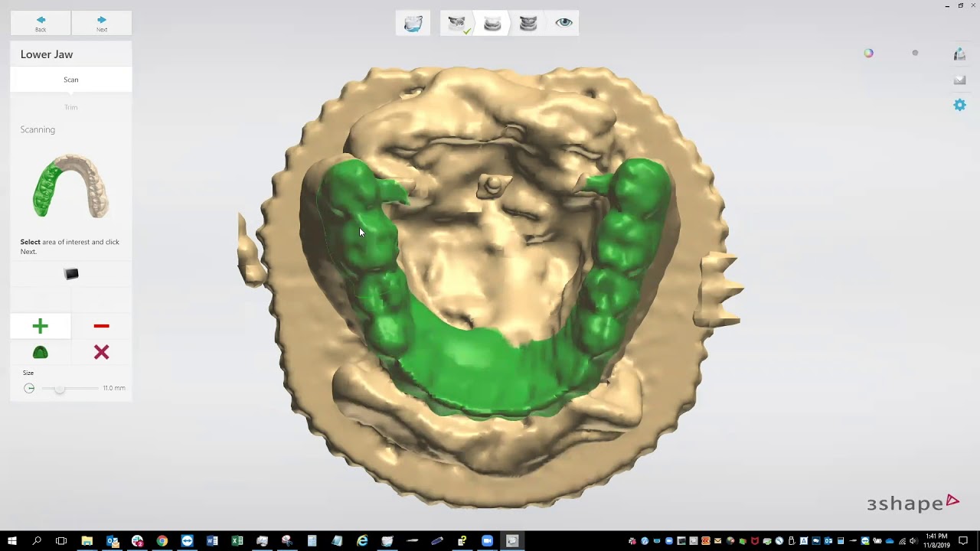This screenshot has width=980, height=551.
Task: Toggle the color wheel display option
Action: tap(868, 53)
